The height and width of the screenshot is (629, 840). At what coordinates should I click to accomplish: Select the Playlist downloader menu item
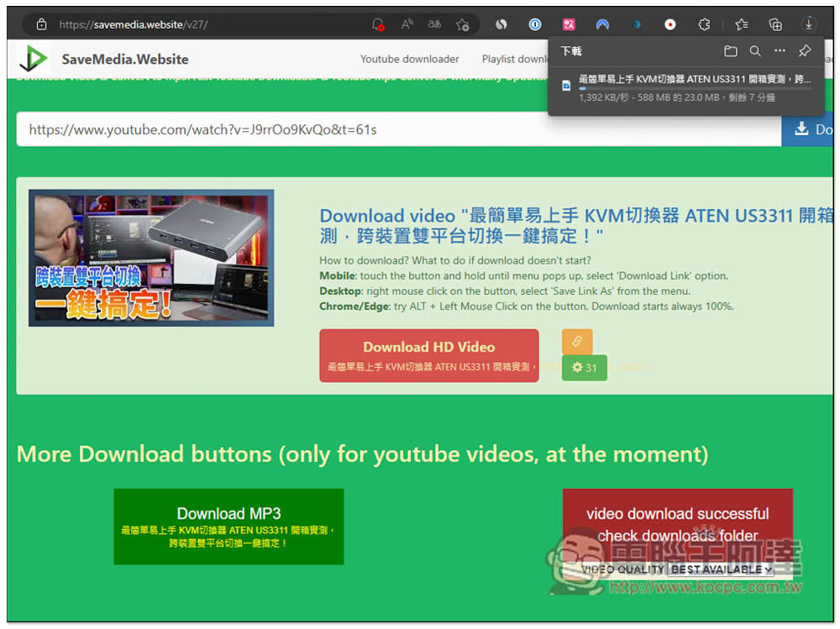point(514,59)
